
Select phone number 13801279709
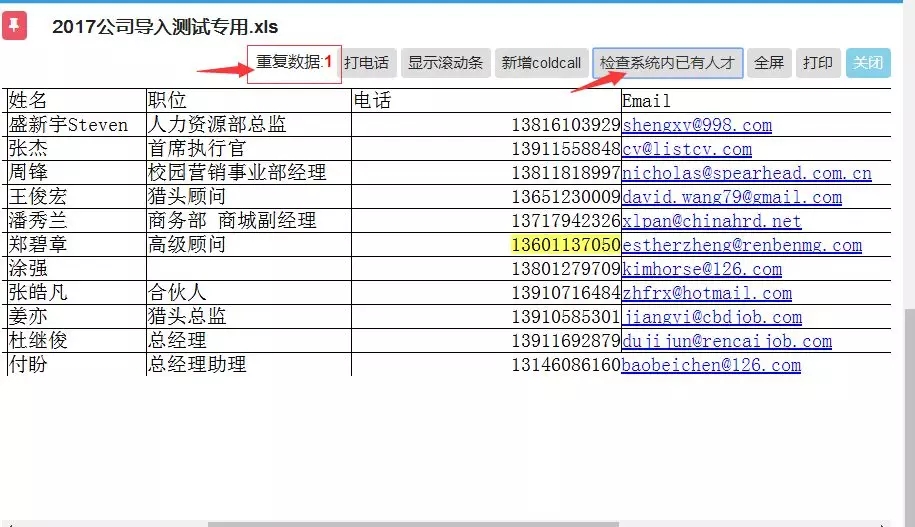coord(565,268)
